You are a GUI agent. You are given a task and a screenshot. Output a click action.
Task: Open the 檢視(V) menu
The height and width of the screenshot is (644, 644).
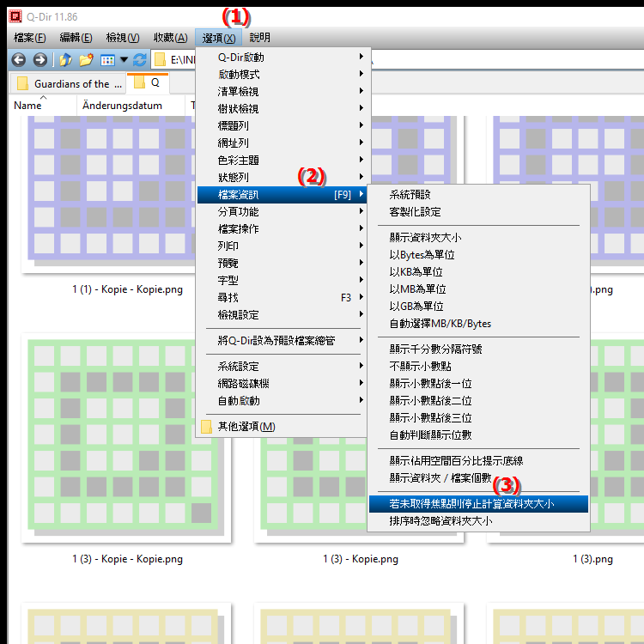point(123,38)
